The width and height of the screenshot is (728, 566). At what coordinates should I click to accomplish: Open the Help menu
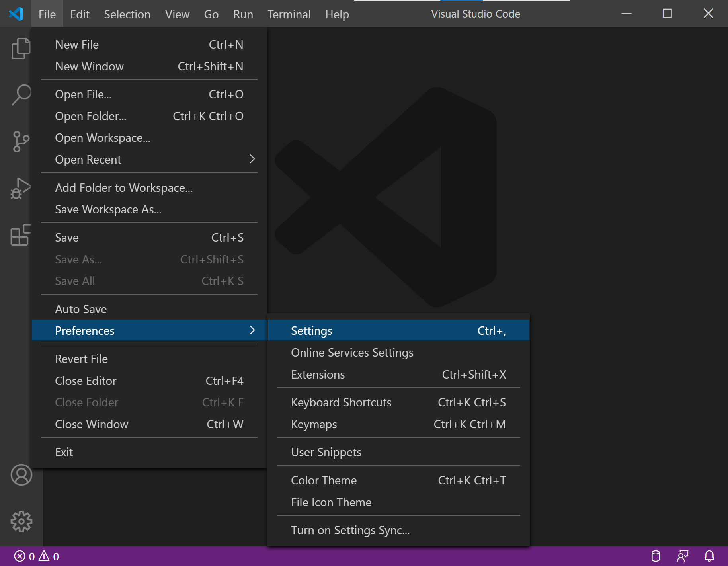point(337,14)
